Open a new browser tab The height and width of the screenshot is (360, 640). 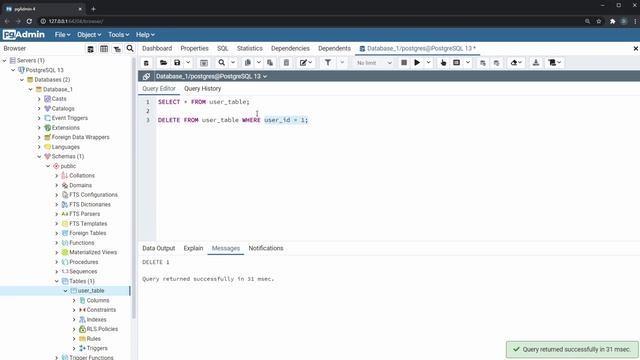click(93, 9)
